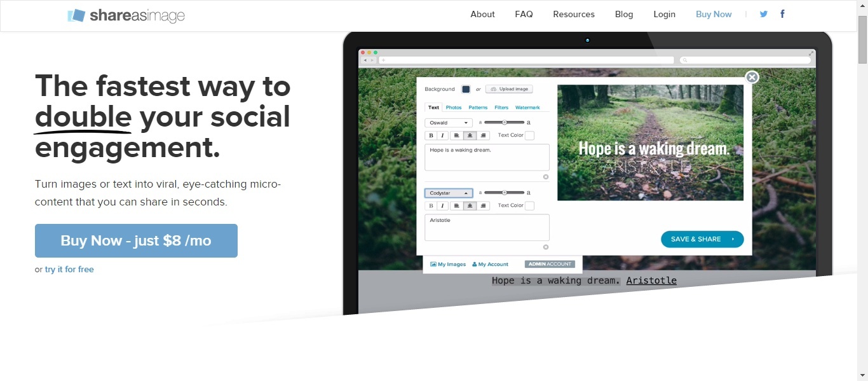868x381 pixels.
Task: Close the editor popup with X icon
Action: point(752,78)
